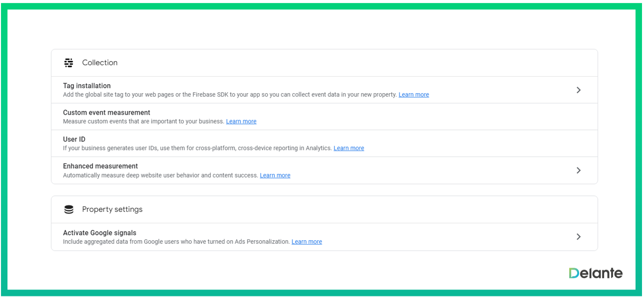Expand the Activate Google signals chevron

[579, 237]
